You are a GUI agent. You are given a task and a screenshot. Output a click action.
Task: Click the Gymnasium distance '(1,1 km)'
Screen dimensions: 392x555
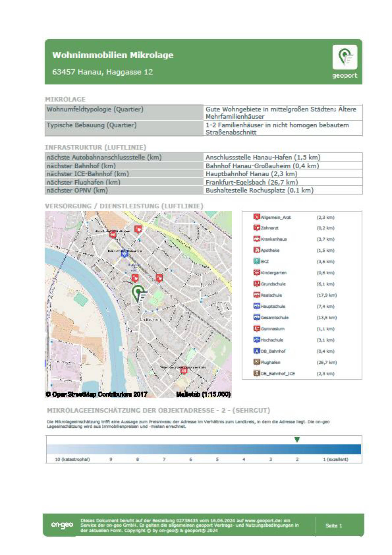pyautogui.click(x=325, y=329)
